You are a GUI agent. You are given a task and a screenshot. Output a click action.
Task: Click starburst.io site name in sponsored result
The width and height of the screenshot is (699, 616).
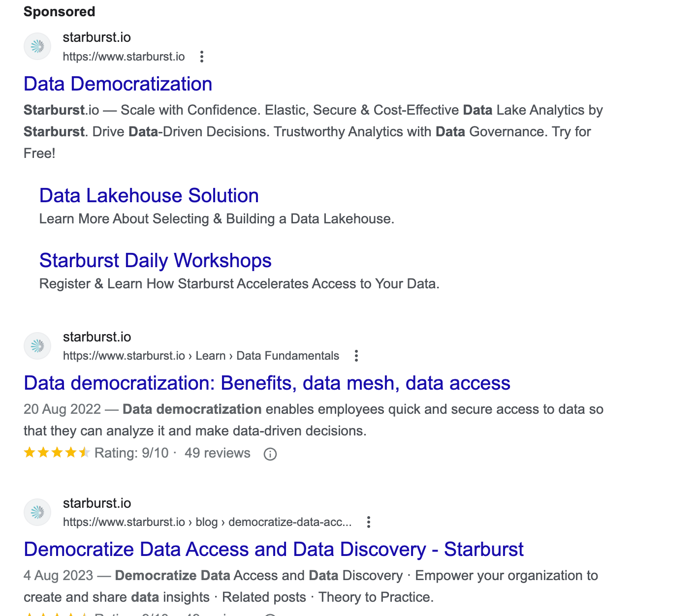[96, 37]
